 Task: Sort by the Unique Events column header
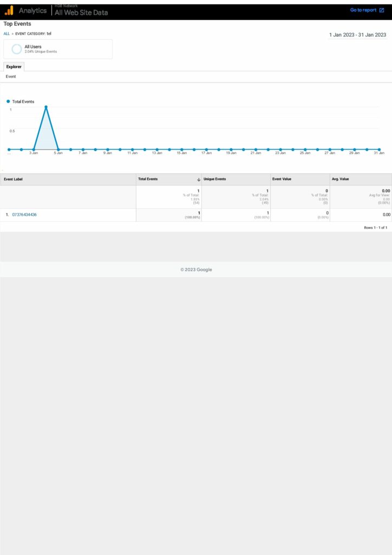point(215,179)
